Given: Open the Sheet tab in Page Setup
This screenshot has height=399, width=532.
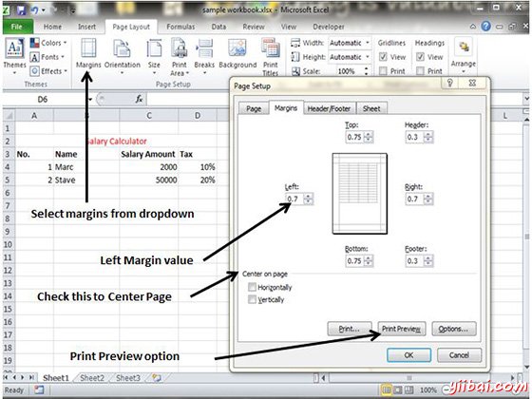Looking at the screenshot, I should coord(371,108).
